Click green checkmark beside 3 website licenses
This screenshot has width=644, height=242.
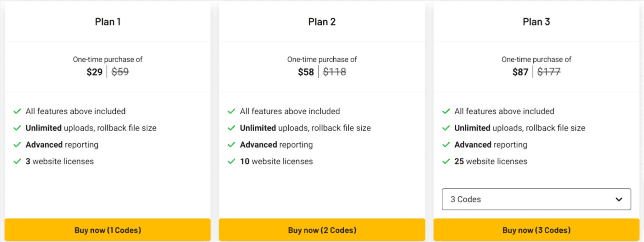17,162
